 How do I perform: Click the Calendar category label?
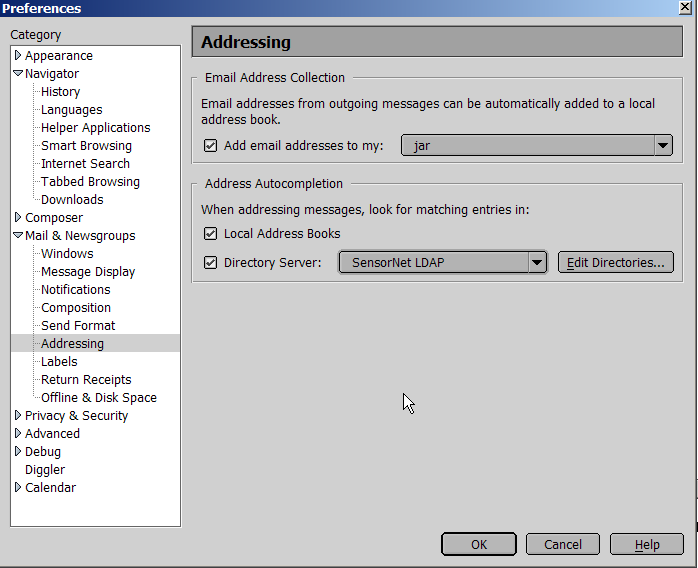click(x=50, y=487)
